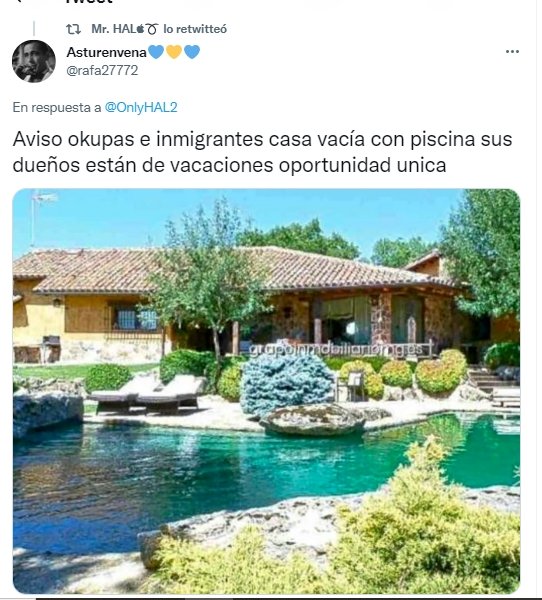Click the "lo retwitteó" label
The height and width of the screenshot is (600, 542).
[195, 29]
